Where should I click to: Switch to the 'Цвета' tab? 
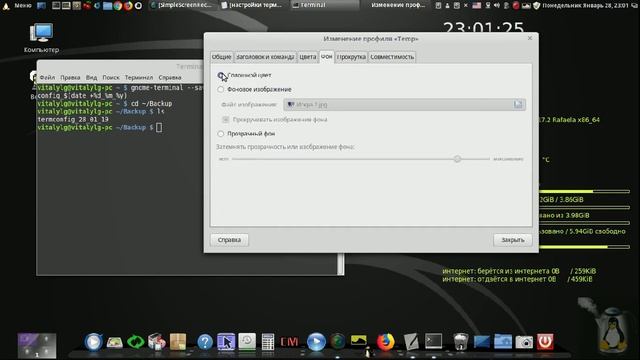[x=308, y=57]
